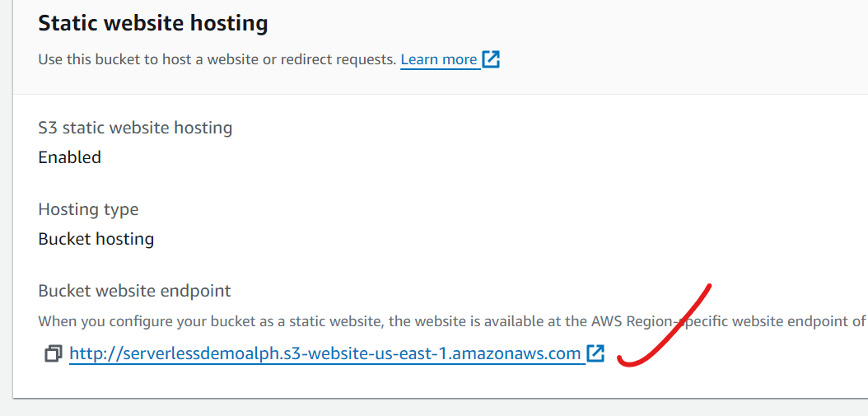The width and height of the screenshot is (868, 416).
Task: Select the Enabled status text
Action: [x=70, y=157]
